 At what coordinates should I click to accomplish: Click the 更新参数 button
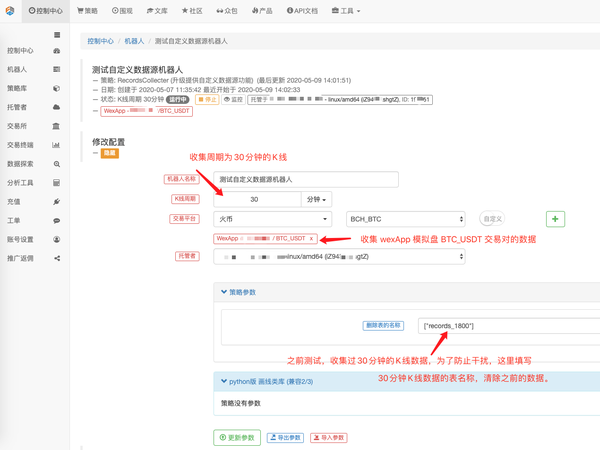238,438
